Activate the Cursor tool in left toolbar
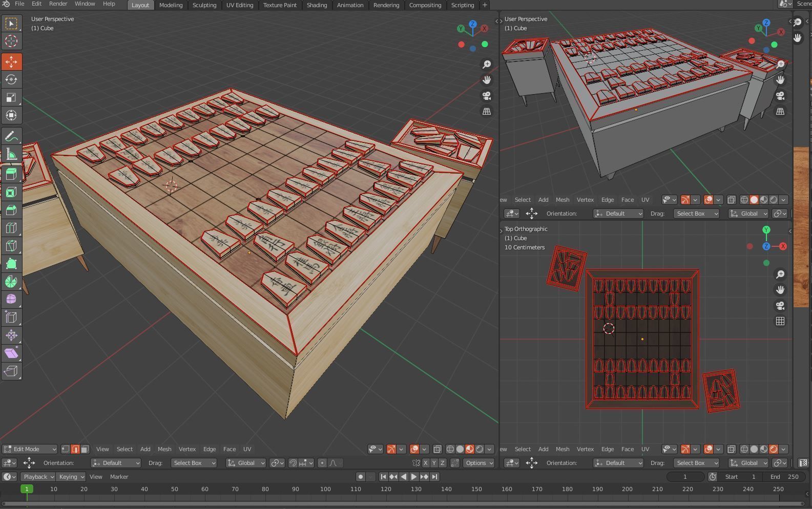The height and width of the screenshot is (509, 812). click(11, 41)
